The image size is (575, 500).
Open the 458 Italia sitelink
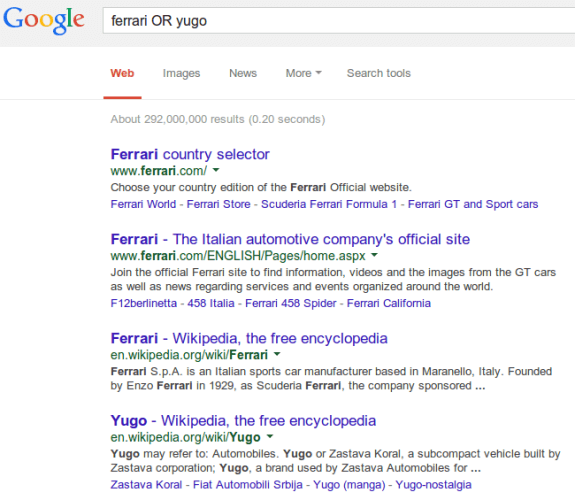[x=211, y=303]
